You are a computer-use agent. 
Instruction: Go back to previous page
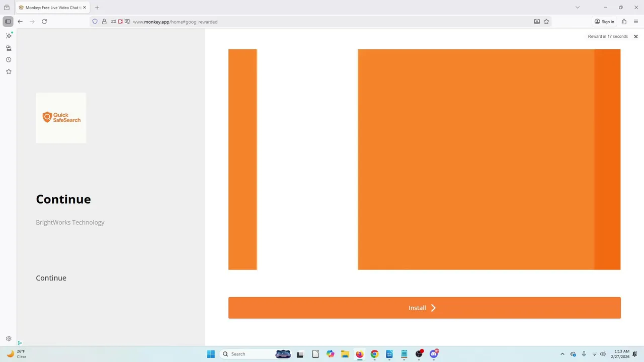tap(20, 22)
